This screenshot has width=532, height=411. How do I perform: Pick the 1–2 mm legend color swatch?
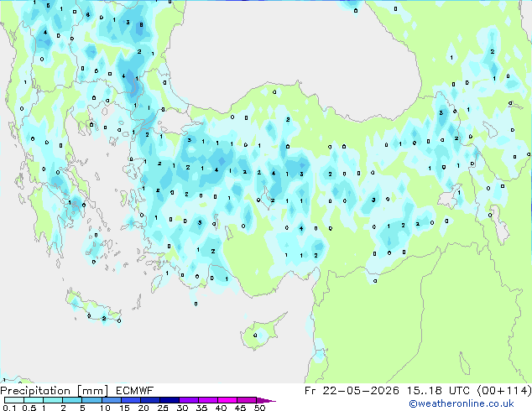[53, 400]
